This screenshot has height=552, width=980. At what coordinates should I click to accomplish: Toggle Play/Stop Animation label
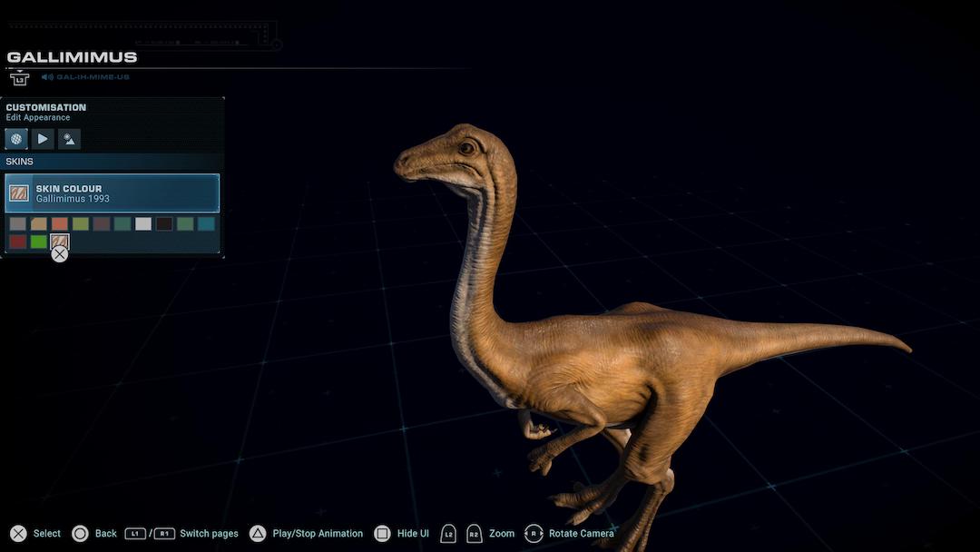tap(318, 533)
